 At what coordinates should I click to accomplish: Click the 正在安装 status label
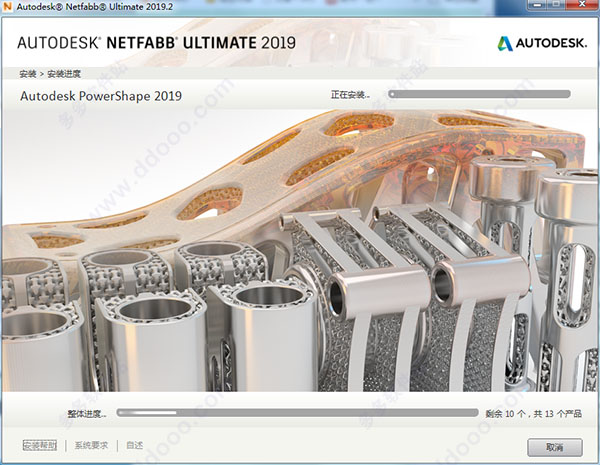351,95
